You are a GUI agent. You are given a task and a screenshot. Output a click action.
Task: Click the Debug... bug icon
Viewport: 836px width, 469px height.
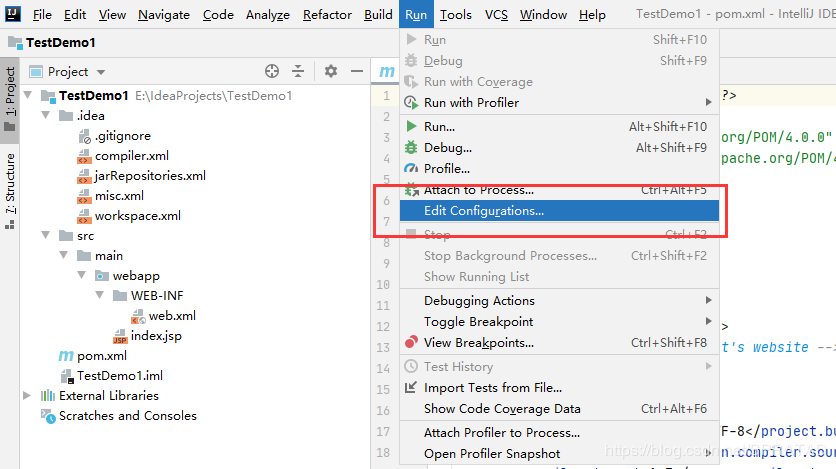(410, 148)
